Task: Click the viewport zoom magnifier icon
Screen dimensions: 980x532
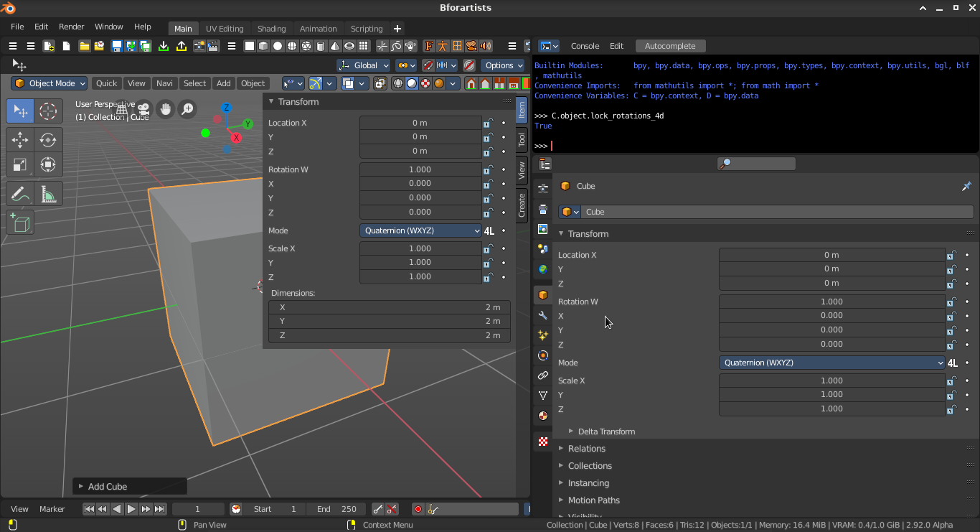Action: pos(187,109)
